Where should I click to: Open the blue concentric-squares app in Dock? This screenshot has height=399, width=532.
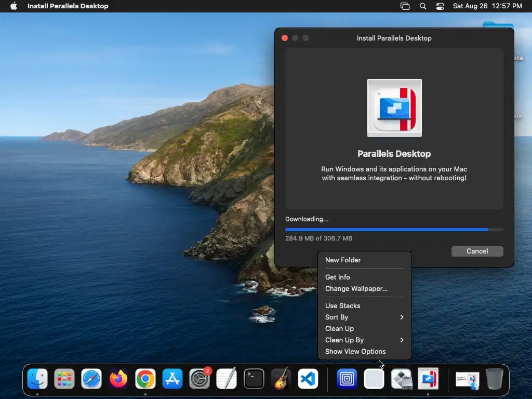[347, 379]
